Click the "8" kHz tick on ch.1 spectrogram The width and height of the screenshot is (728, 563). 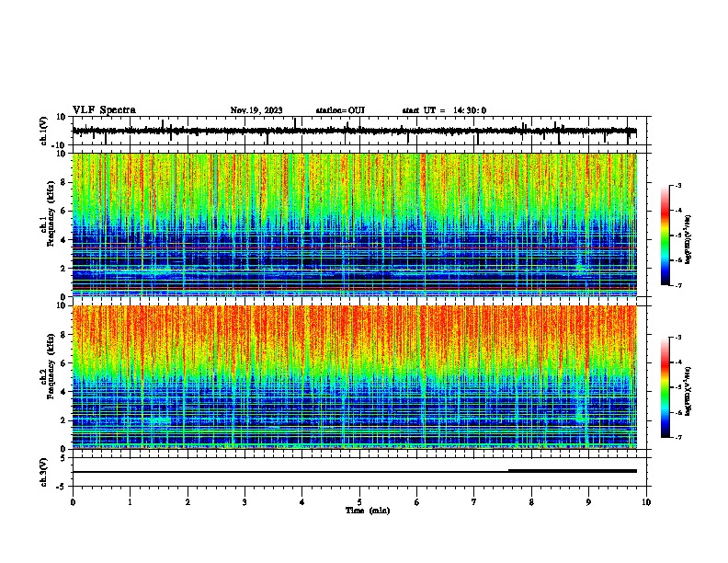pos(63,182)
